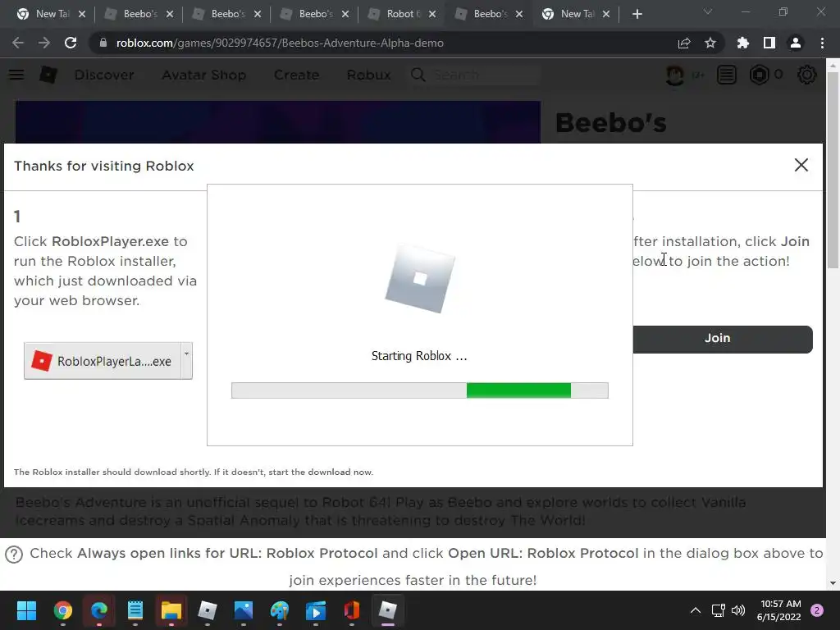Open Create in Roblox nav
The image size is (840, 630).
[x=297, y=75]
